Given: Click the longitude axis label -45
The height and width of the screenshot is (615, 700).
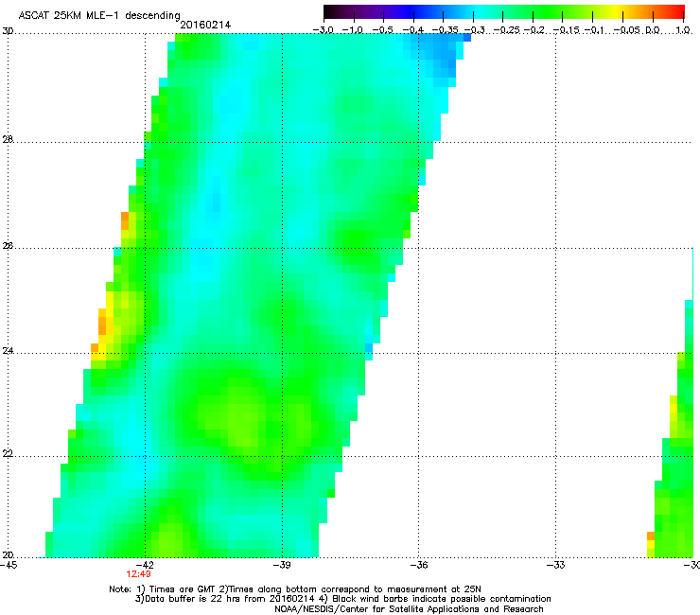Looking at the screenshot, I should [x=9, y=565].
